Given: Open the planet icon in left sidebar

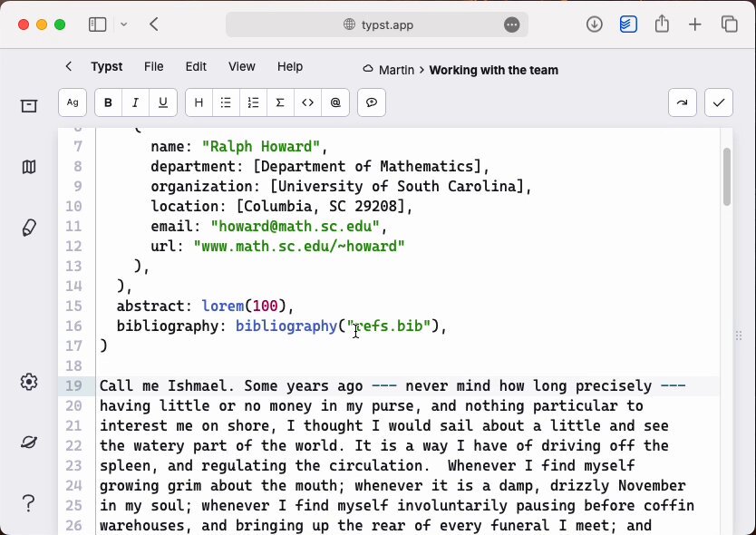Looking at the screenshot, I should tap(29, 442).
